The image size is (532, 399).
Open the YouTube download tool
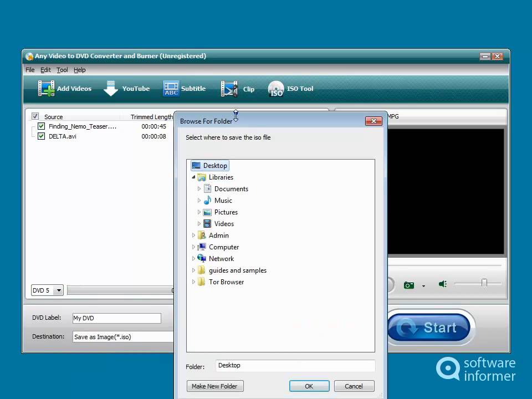click(126, 89)
